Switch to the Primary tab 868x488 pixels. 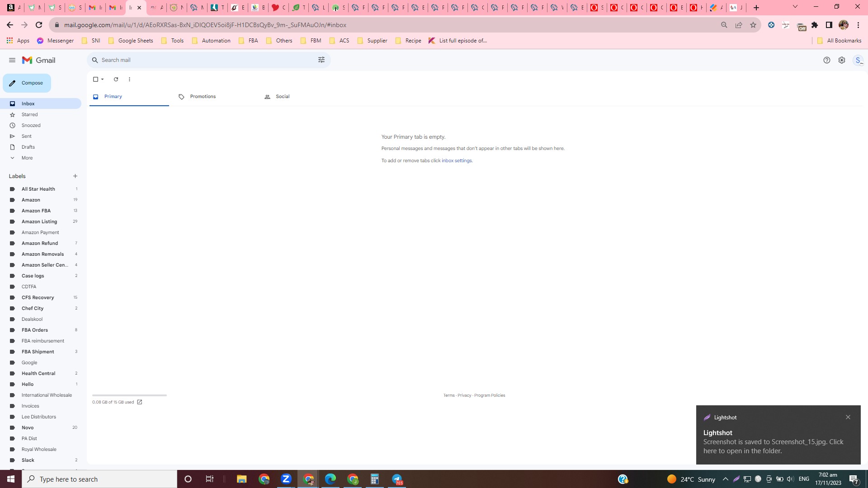(129, 97)
